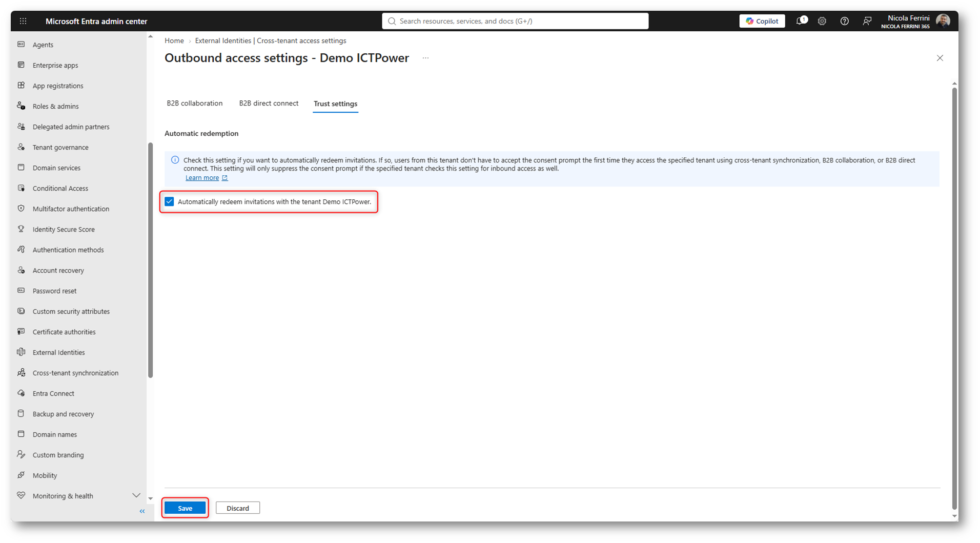The image size is (980, 543).
Task: Save the outbound access settings
Action: 185,508
